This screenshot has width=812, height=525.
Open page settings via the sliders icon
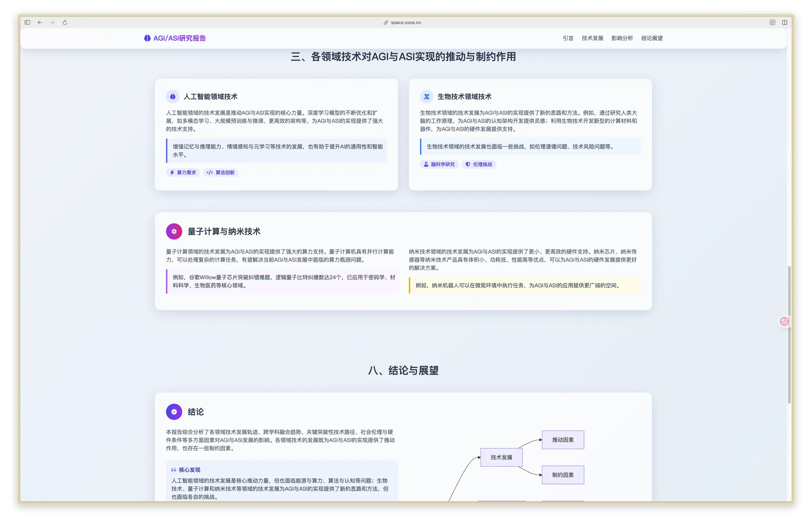click(772, 23)
